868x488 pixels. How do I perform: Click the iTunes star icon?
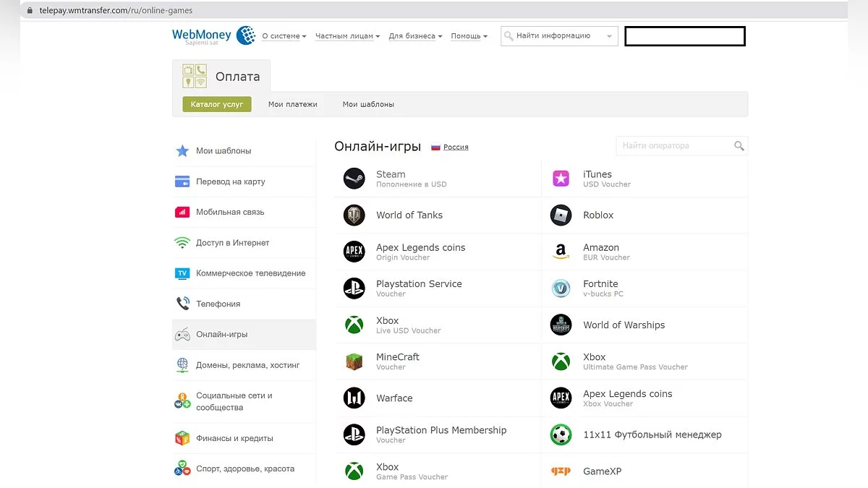click(x=561, y=179)
